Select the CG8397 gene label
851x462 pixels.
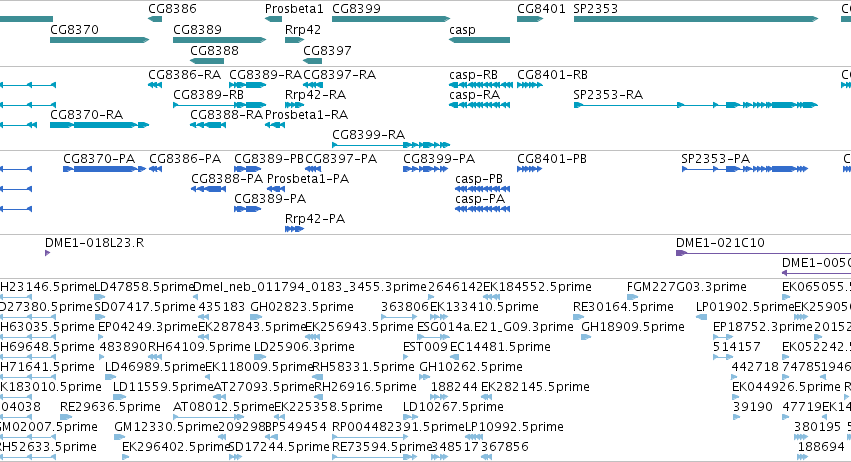point(327,50)
